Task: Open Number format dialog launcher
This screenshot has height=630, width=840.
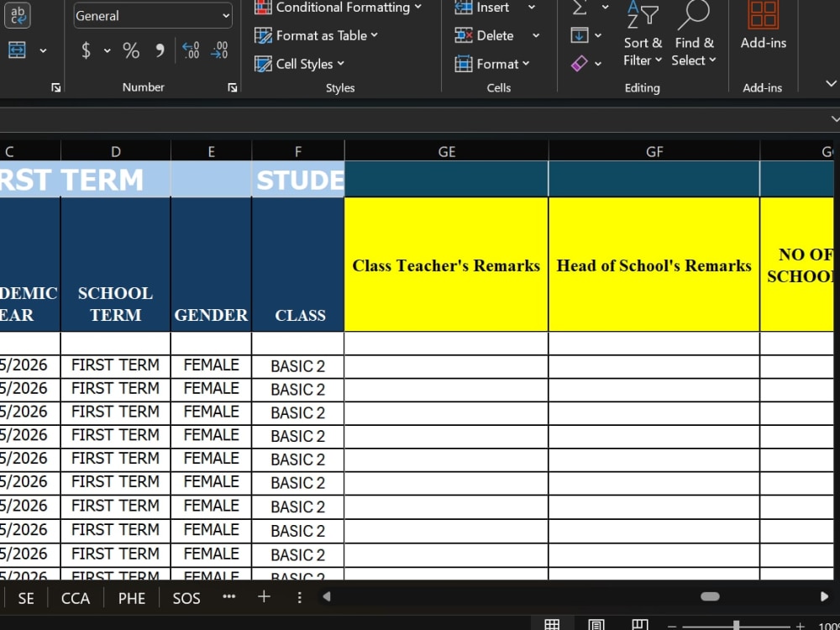Action: click(232, 87)
